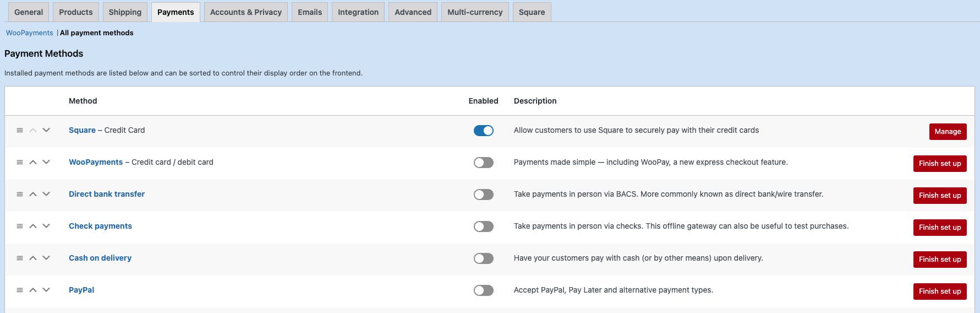Click the Method column header
The image size is (980, 313).
(83, 101)
